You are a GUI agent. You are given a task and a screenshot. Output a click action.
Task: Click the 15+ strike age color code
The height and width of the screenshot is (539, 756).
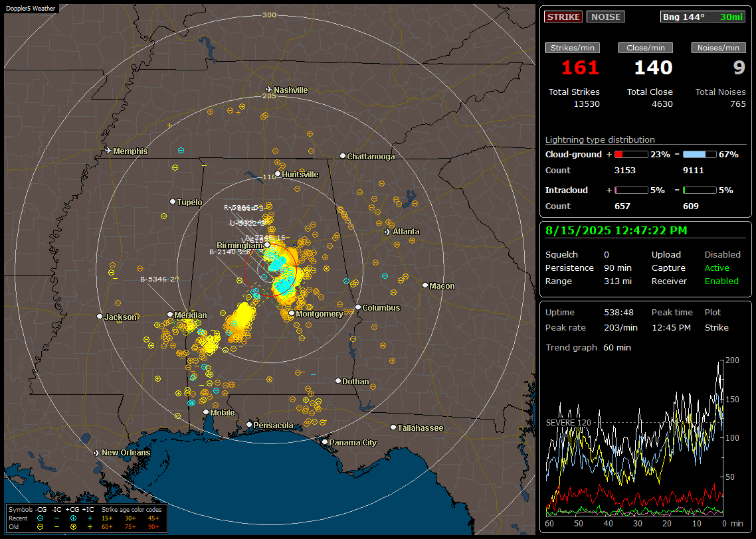tap(107, 518)
